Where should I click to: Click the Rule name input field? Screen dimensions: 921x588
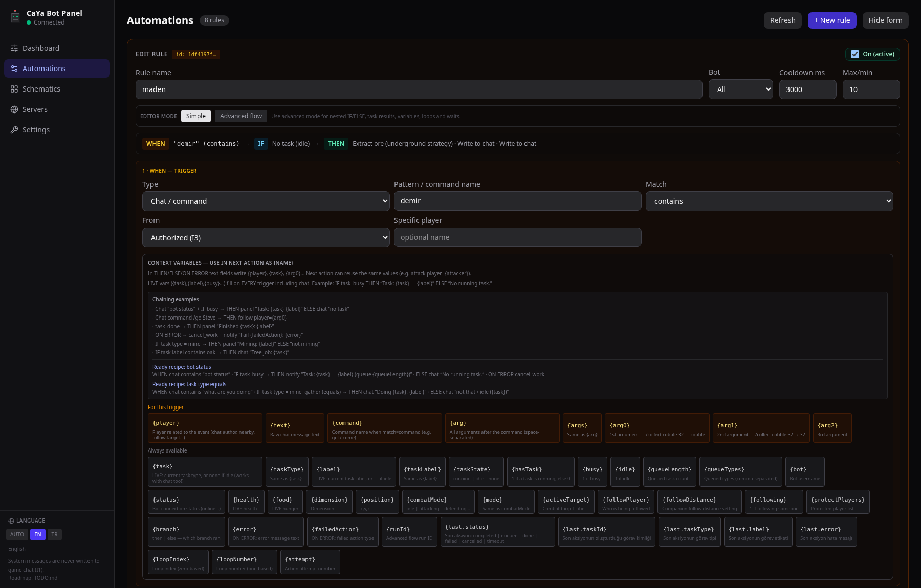[x=419, y=89]
